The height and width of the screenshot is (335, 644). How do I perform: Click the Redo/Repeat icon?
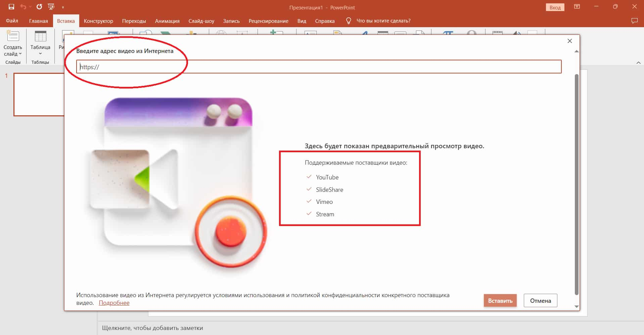39,7
